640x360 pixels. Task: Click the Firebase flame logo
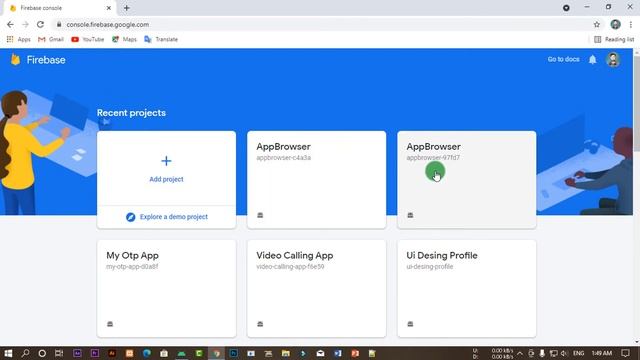[16, 60]
